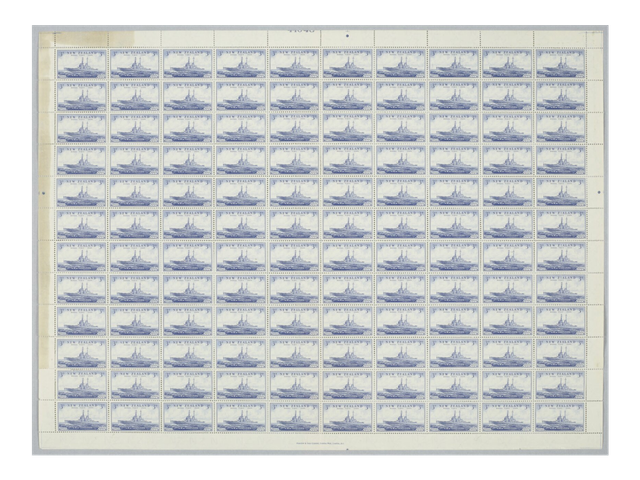Click the blue registration dot in the left margin

44,192
